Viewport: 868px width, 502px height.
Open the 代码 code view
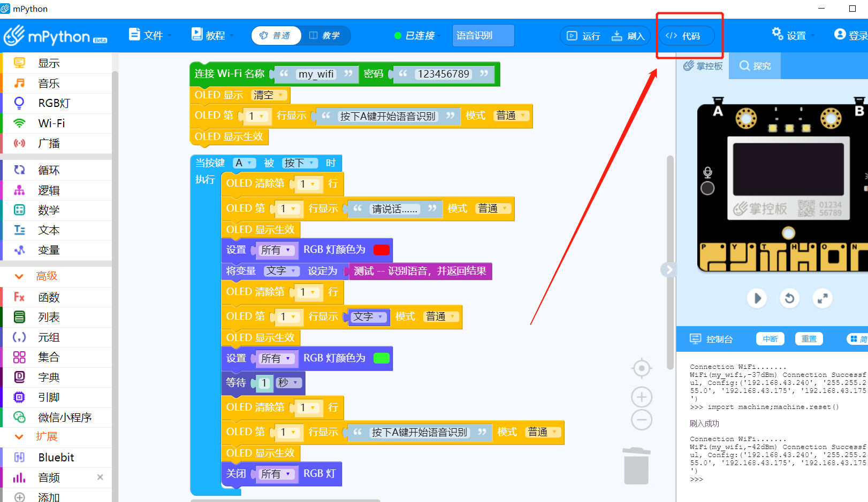click(687, 36)
